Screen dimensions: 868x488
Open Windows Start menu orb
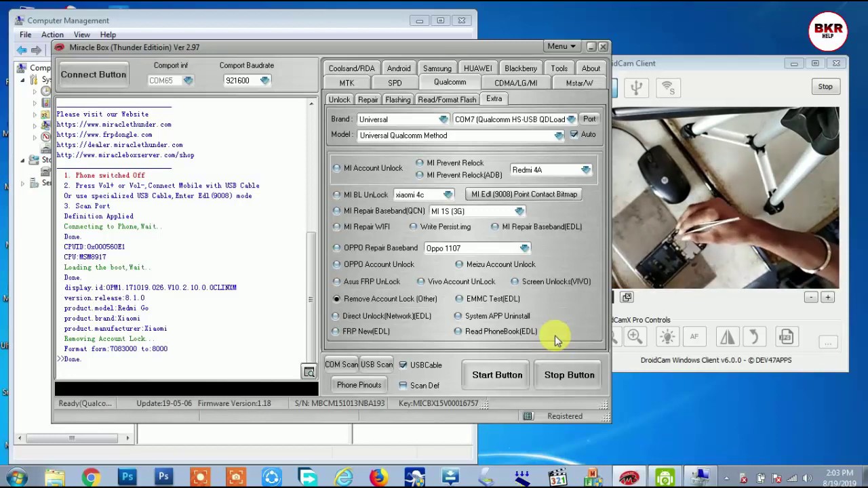pyautogui.click(x=16, y=477)
